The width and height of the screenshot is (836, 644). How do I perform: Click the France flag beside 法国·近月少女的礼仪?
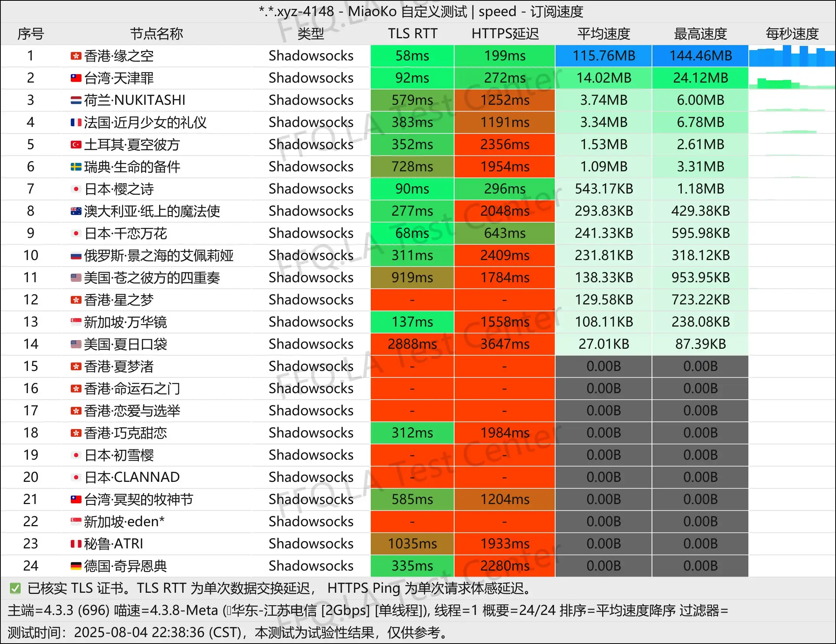pos(76,123)
